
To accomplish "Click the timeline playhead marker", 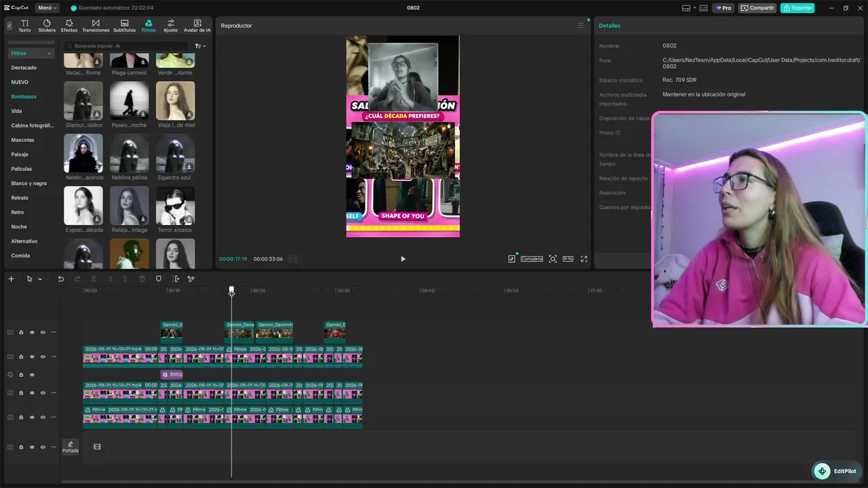I will point(231,291).
